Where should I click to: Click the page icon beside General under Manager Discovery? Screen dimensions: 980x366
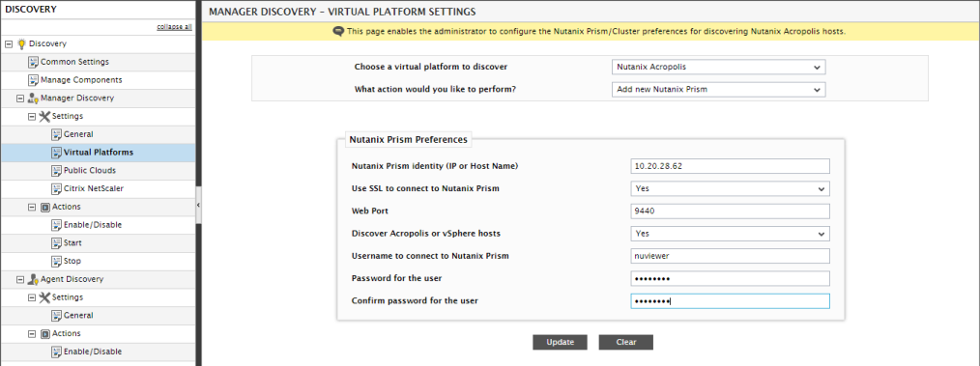pos(56,134)
